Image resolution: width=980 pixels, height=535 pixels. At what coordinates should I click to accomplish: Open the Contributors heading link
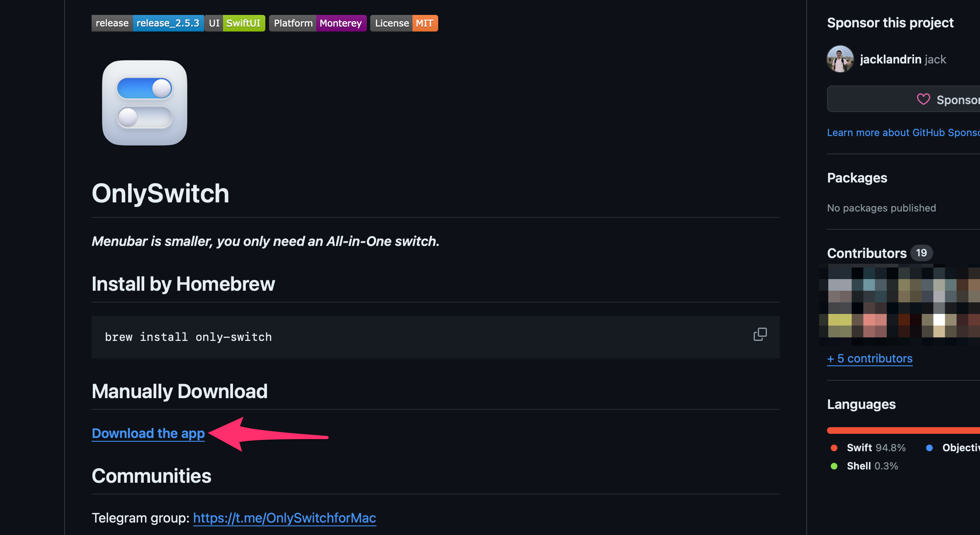866,253
